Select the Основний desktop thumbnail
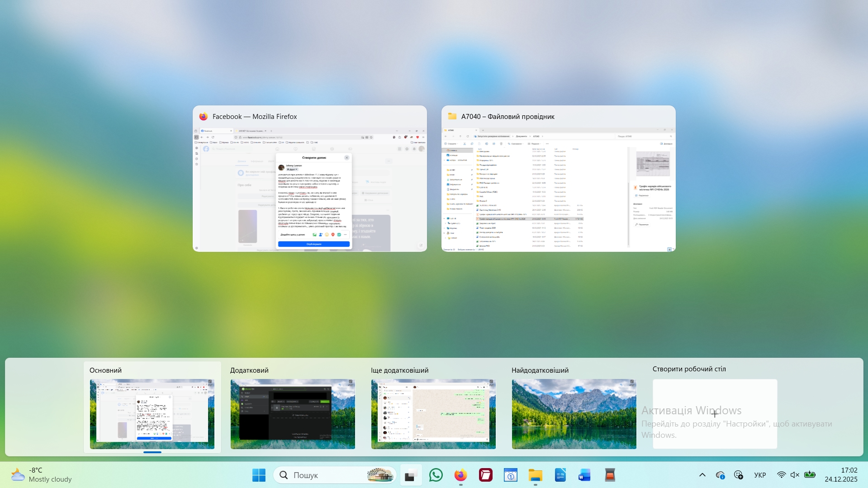868x488 pixels. [x=152, y=413]
